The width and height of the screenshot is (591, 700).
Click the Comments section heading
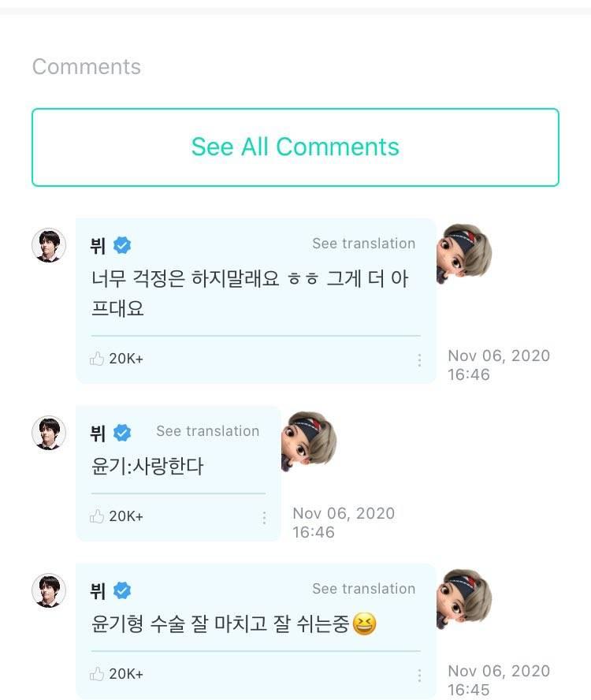(87, 67)
